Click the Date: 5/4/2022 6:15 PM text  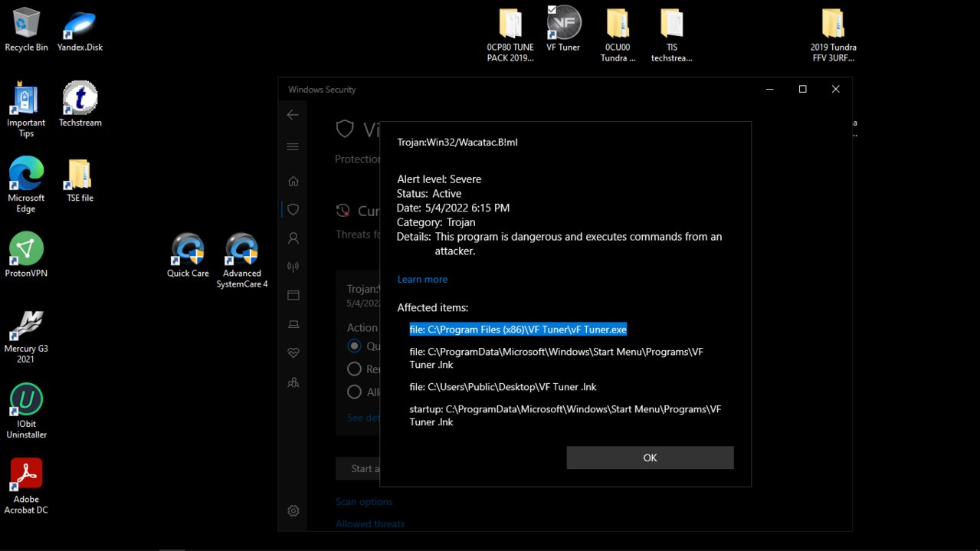(453, 208)
